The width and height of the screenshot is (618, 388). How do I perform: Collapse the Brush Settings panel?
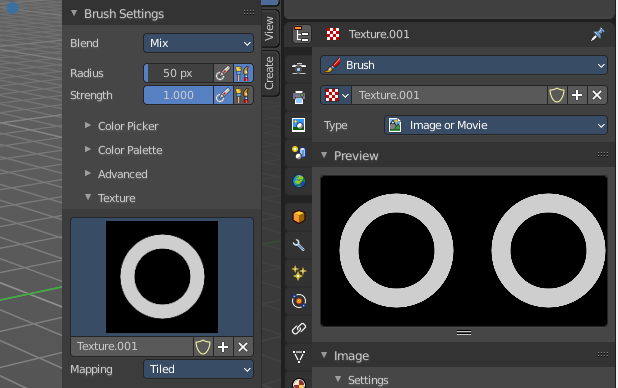click(x=74, y=13)
